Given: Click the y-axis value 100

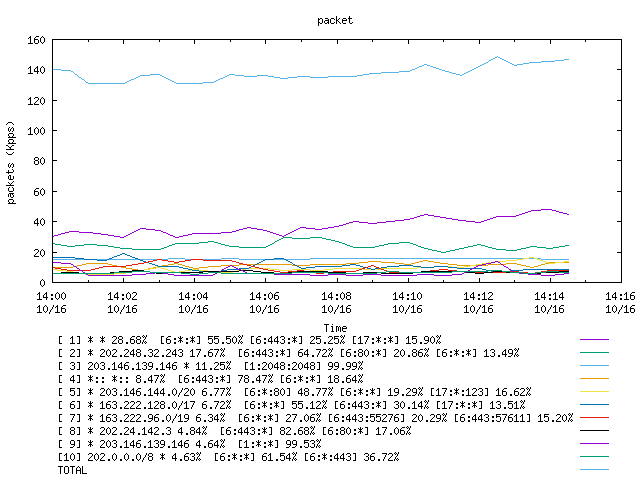Looking at the screenshot, I should [x=36, y=131].
